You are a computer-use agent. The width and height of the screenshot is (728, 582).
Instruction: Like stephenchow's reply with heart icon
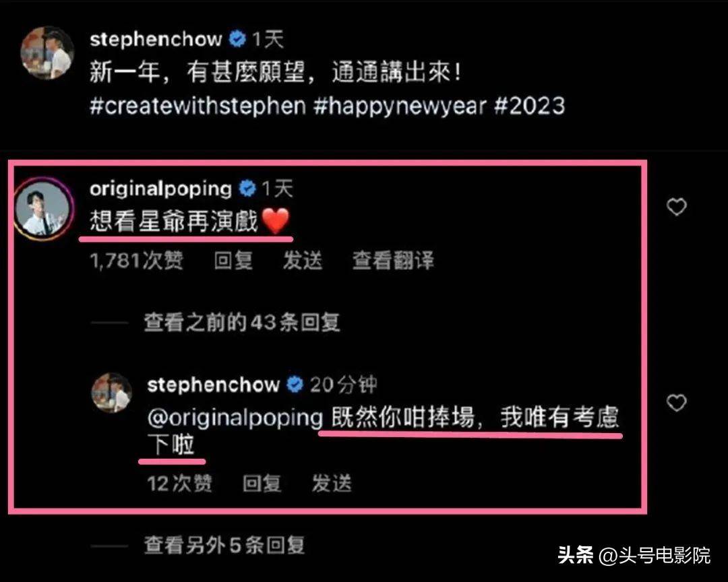tap(677, 402)
